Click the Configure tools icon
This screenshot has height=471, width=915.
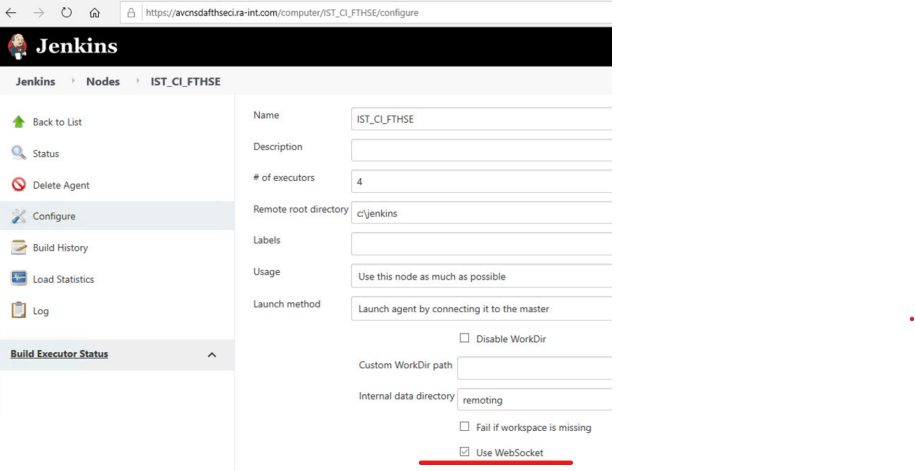[18, 216]
